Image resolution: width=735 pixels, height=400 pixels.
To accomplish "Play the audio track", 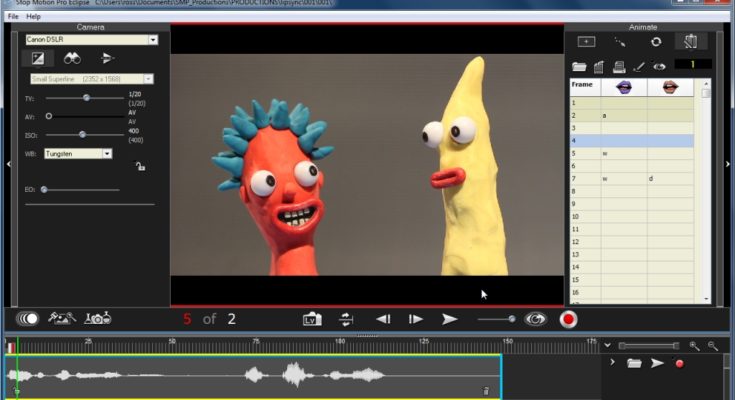I will (x=657, y=363).
